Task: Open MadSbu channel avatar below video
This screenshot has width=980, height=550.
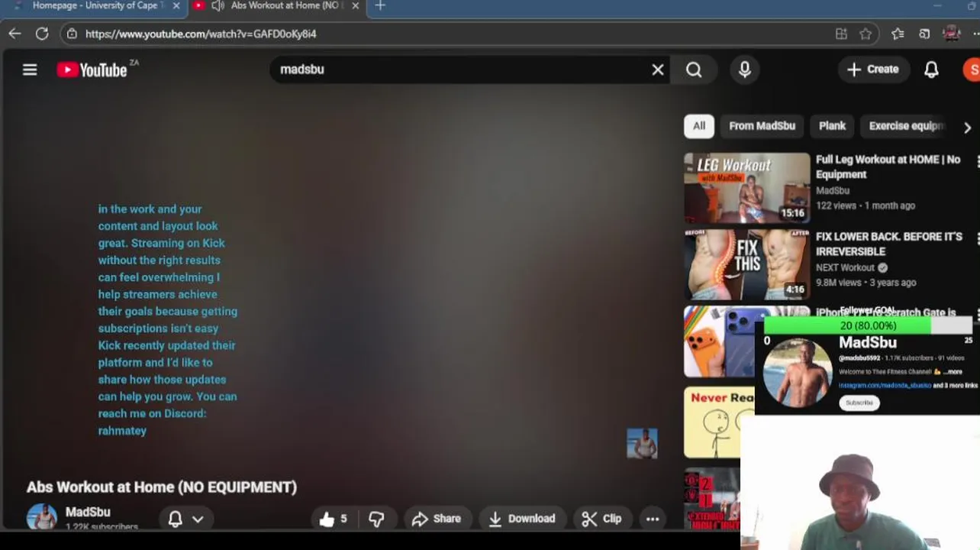Action: [41, 517]
